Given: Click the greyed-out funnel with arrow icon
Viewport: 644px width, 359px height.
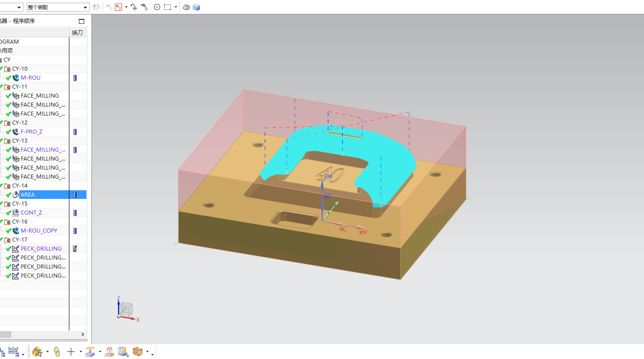Looking at the screenshot, I should click(109, 7).
